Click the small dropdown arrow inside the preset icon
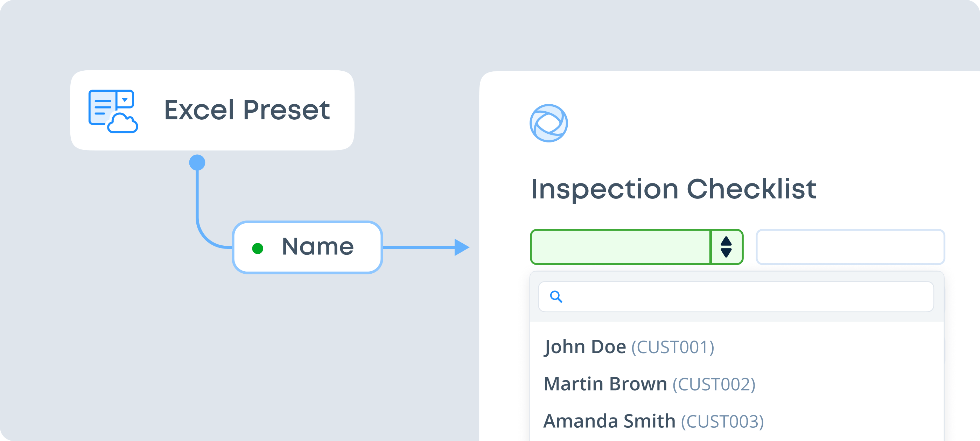Image resolution: width=980 pixels, height=441 pixels. [x=124, y=100]
